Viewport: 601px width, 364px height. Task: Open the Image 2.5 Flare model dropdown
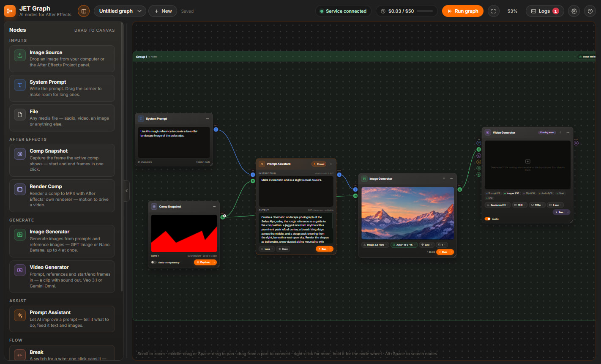pyautogui.click(x=375, y=245)
